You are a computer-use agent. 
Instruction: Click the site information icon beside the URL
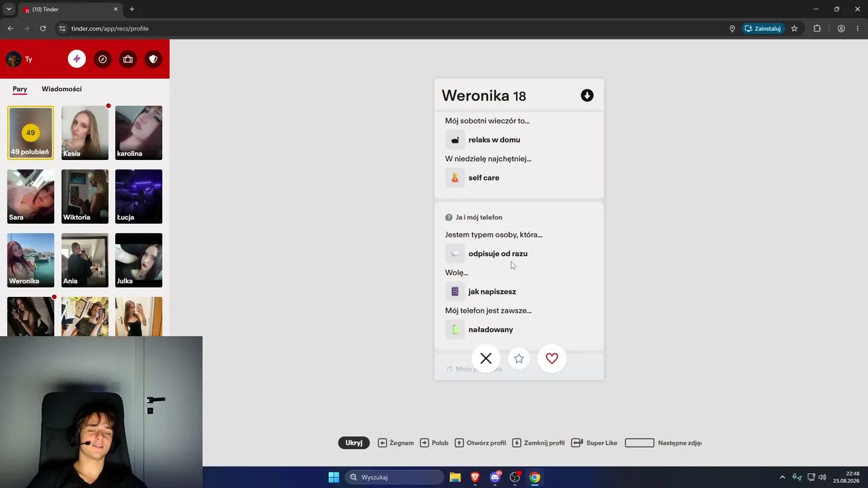point(62,28)
